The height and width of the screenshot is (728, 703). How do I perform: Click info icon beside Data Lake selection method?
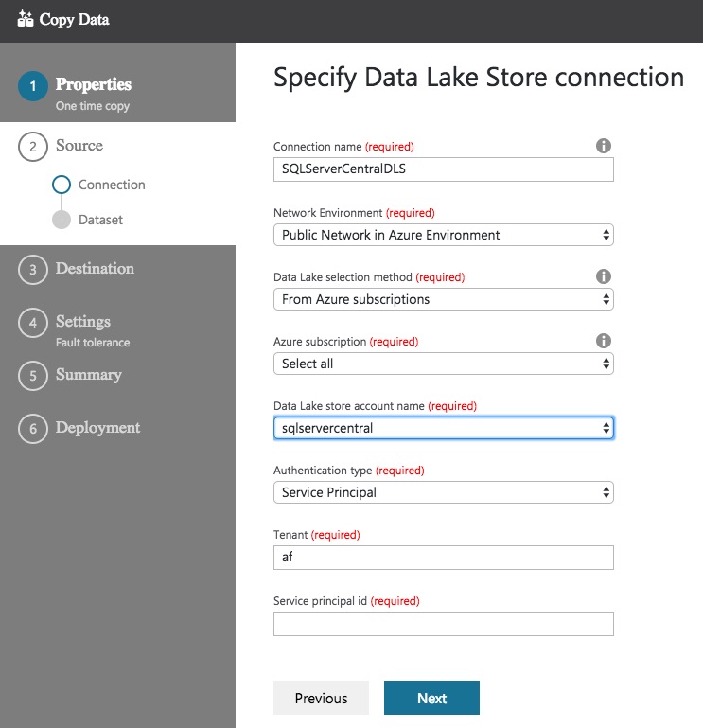pos(604,276)
